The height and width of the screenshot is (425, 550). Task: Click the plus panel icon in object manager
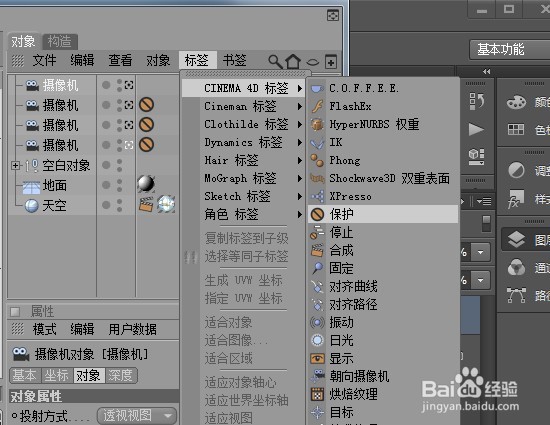331,62
